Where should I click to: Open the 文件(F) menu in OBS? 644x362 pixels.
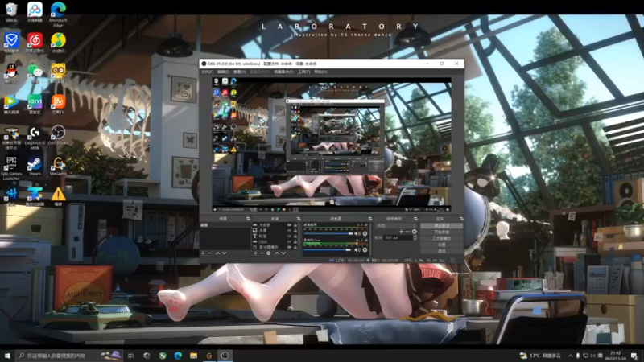[x=207, y=72]
